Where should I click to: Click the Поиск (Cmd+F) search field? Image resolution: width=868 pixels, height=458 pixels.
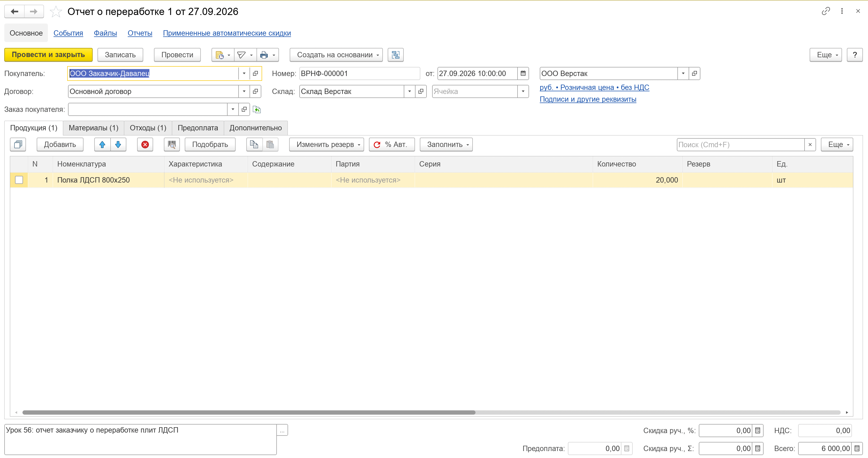point(740,145)
